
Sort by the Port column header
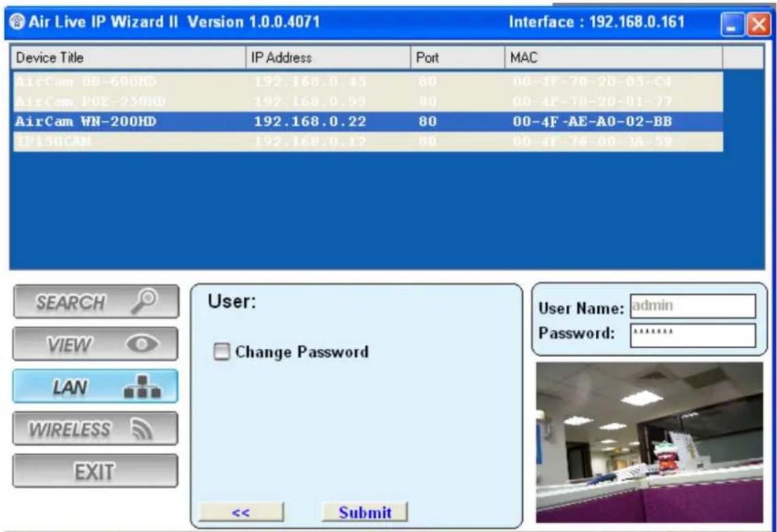457,57
